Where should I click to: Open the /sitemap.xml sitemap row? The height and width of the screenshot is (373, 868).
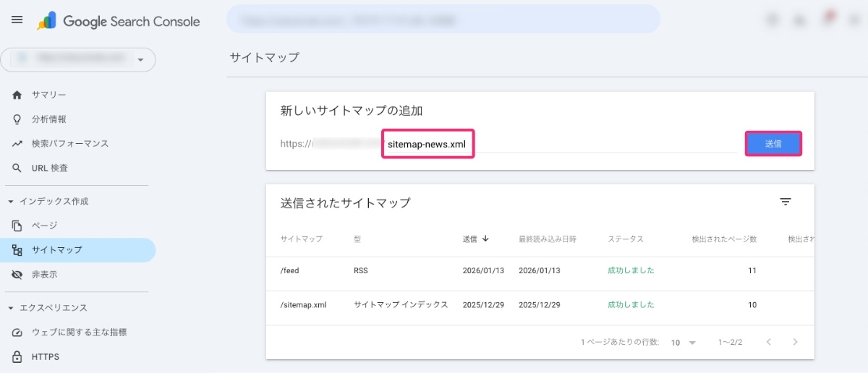(x=540, y=305)
